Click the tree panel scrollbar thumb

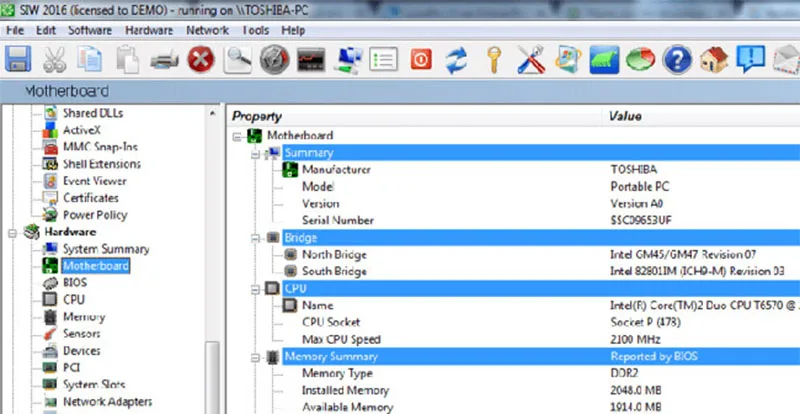click(x=213, y=378)
